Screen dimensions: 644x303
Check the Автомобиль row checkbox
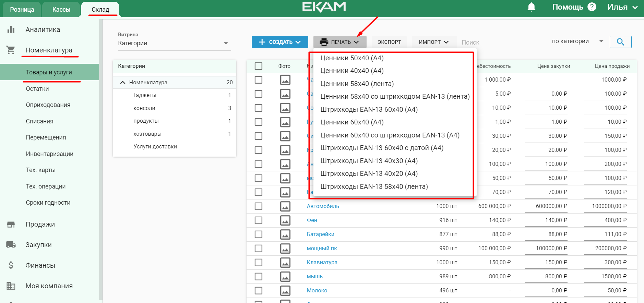point(259,206)
